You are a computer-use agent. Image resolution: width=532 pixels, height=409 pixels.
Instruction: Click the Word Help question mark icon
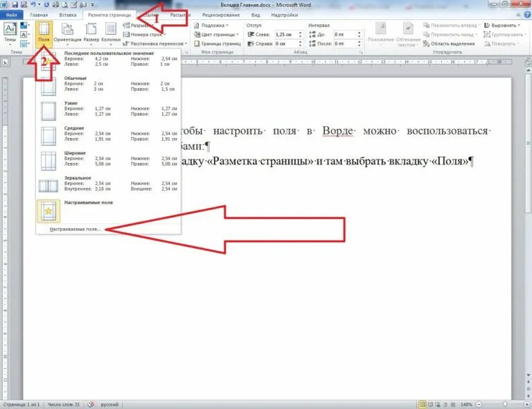[527, 15]
